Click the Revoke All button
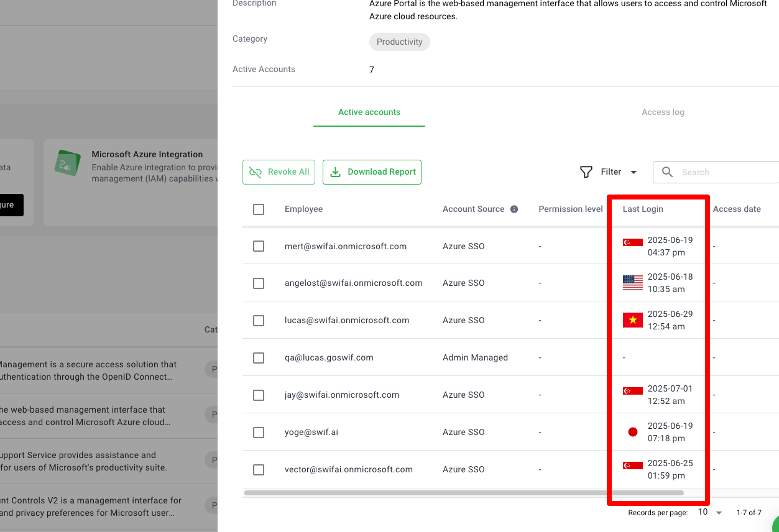 click(x=279, y=172)
